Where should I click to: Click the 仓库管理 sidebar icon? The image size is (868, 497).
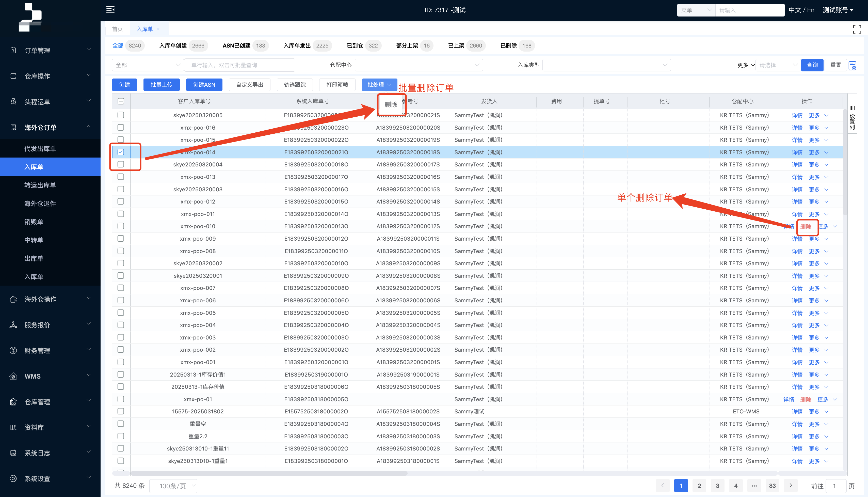pyautogui.click(x=13, y=402)
